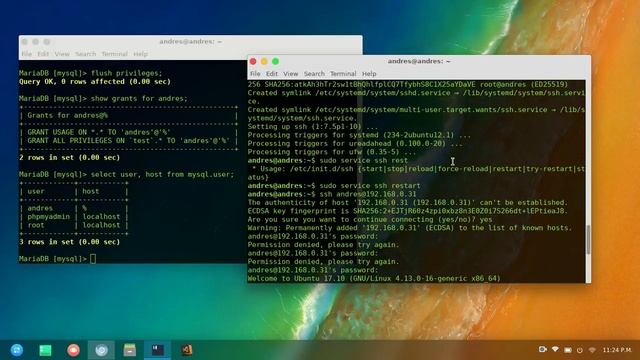Click '3 rows in set (0.00 sec)' text
The height and width of the screenshot is (360, 640).
[69, 242]
